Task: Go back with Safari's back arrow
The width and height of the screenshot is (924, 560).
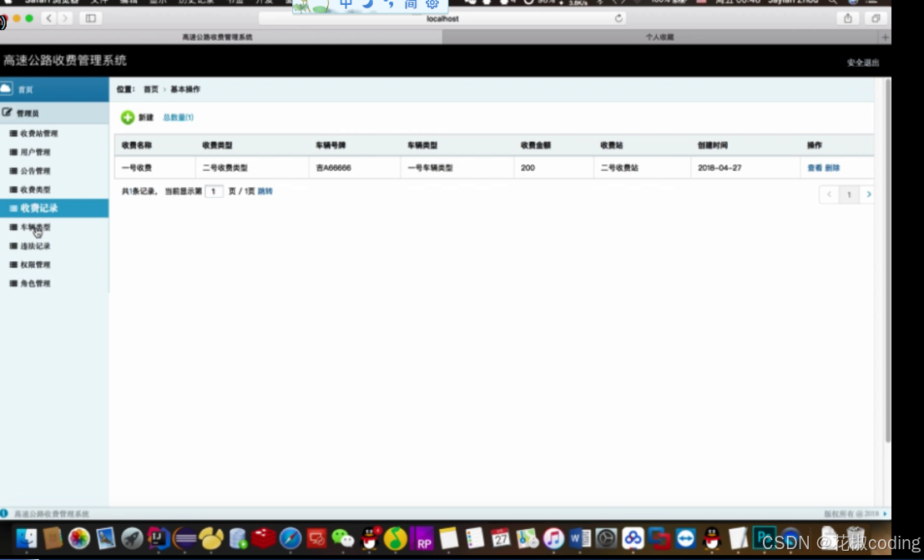Action: point(49,18)
